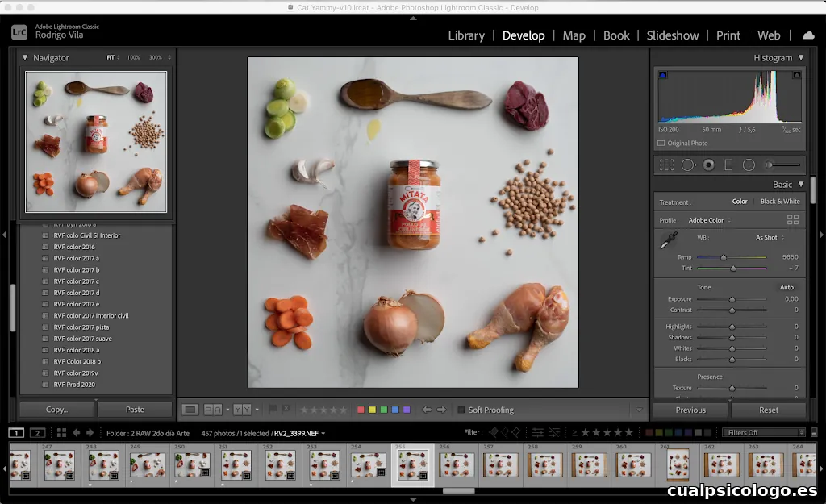
Task: Pick the White Balance eyedropper
Action: [x=669, y=240]
